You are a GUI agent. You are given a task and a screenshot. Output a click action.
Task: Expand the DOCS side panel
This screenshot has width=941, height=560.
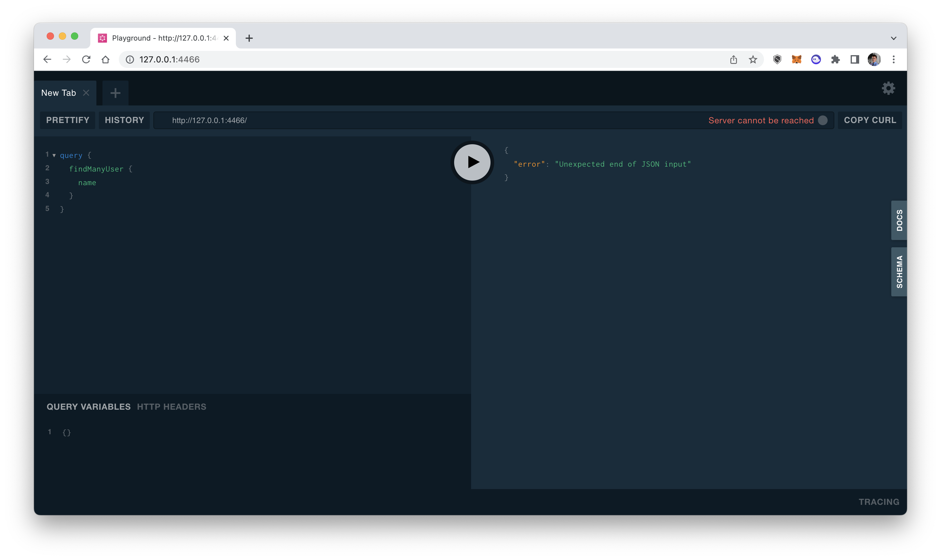click(x=899, y=220)
